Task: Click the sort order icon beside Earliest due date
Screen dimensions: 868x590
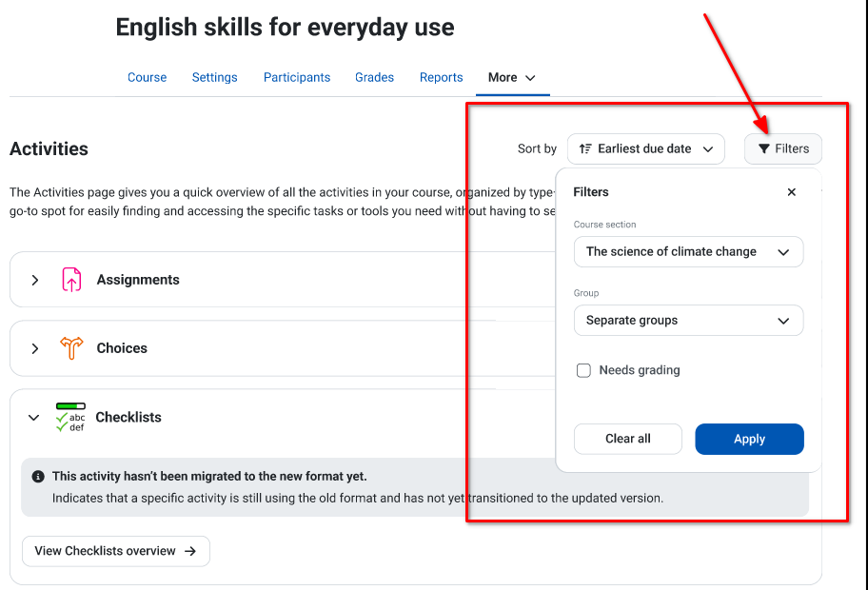Action: [x=585, y=148]
